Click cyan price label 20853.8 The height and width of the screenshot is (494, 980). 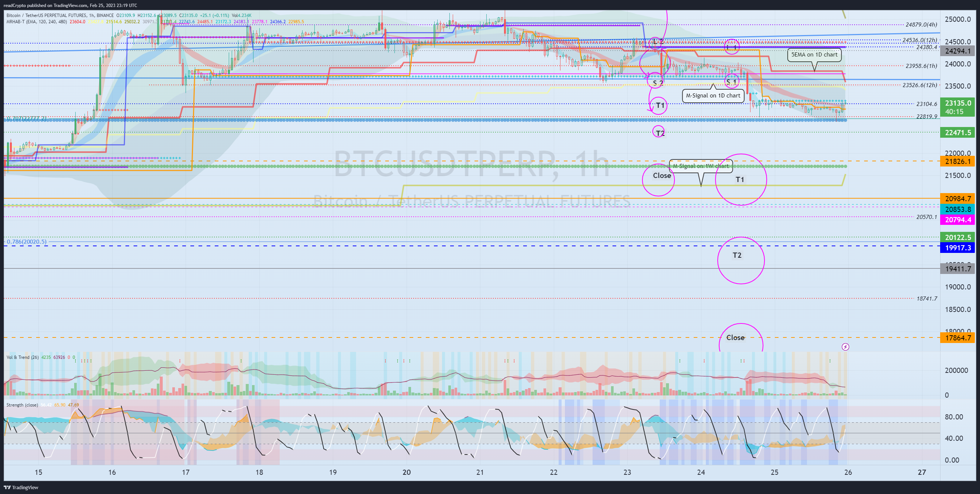tap(958, 209)
